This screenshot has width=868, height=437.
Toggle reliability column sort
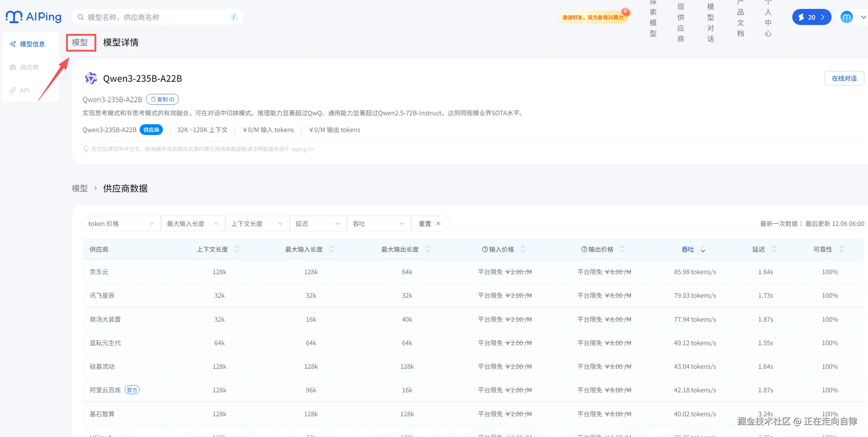coord(841,249)
